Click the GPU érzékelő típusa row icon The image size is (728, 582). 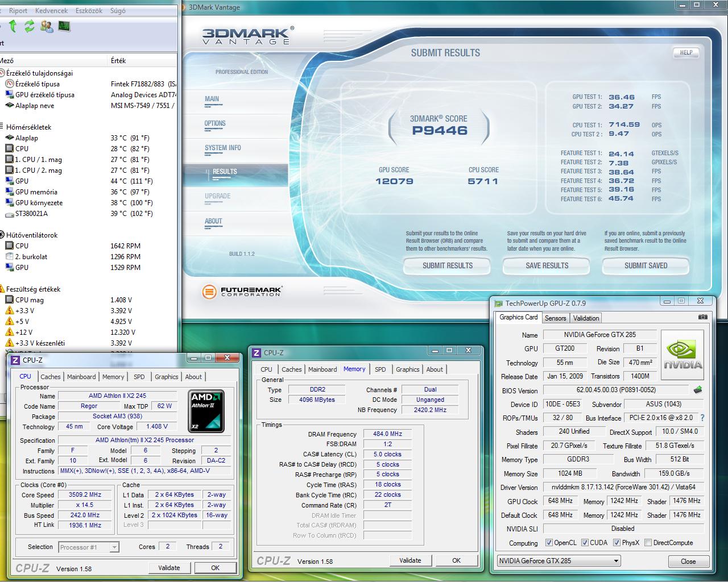tap(10, 95)
